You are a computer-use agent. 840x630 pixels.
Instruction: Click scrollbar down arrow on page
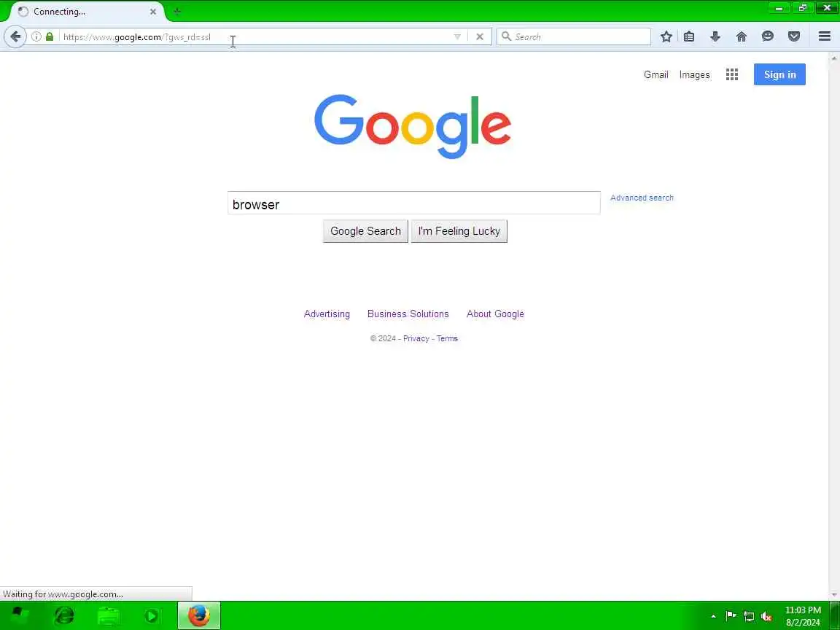click(834, 595)
